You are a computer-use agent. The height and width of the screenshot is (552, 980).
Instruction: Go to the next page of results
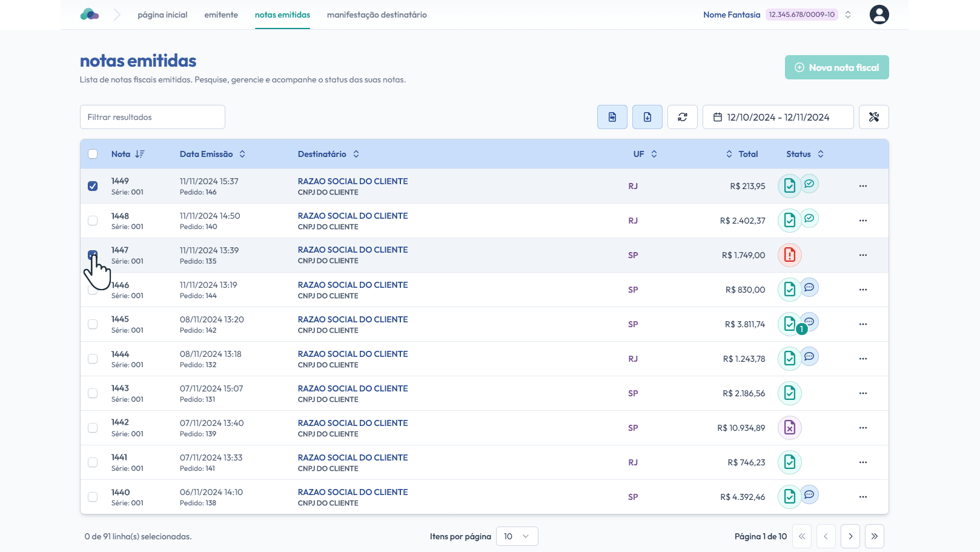(x=850, y=536)
